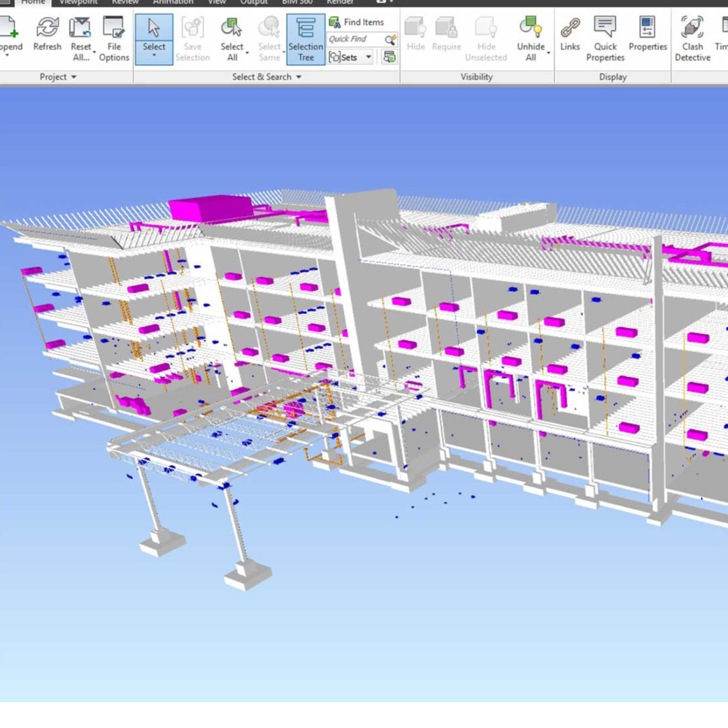Click the Find Items button
Viewport: 728px width, 728px height.
click(357, 22)
